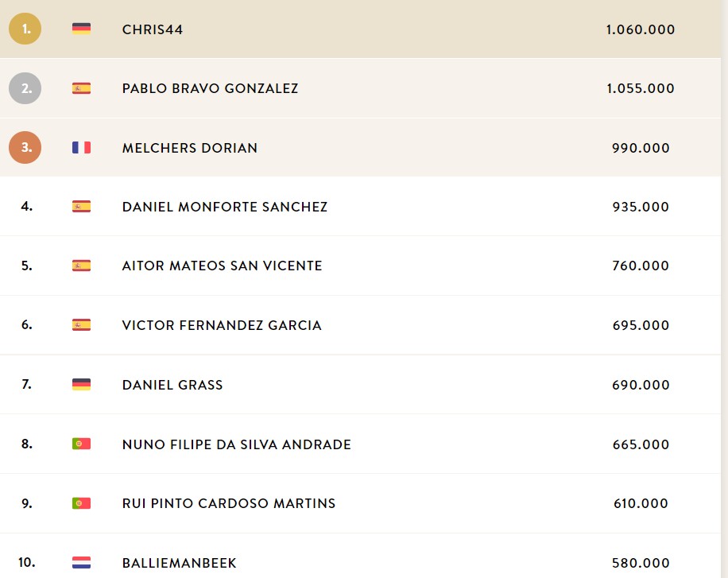Click the Portuguese flag beside Nuno Filipe
Image resolution: width=728 pixels, height=578 pixels.
pyautogui.click(x=81, y=444)
